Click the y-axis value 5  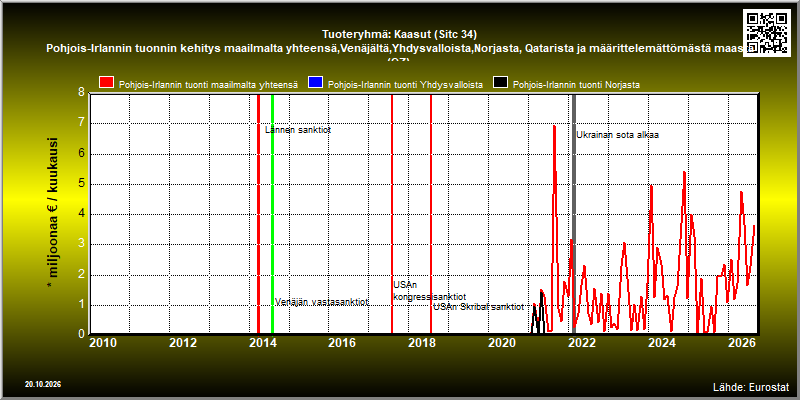click(81, 184)
